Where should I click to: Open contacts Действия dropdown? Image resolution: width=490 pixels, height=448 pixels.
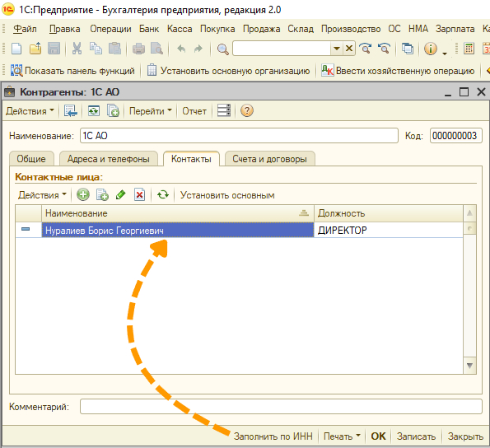point(42,195)
